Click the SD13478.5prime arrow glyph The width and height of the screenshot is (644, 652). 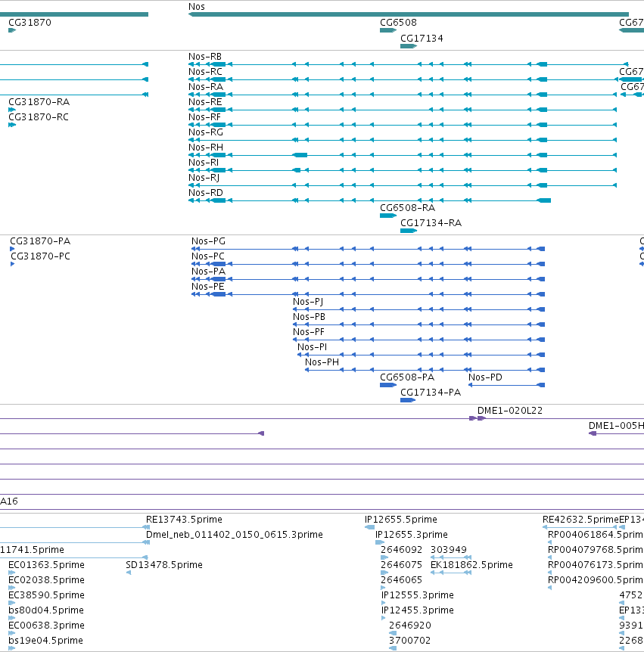pos(129,573)
